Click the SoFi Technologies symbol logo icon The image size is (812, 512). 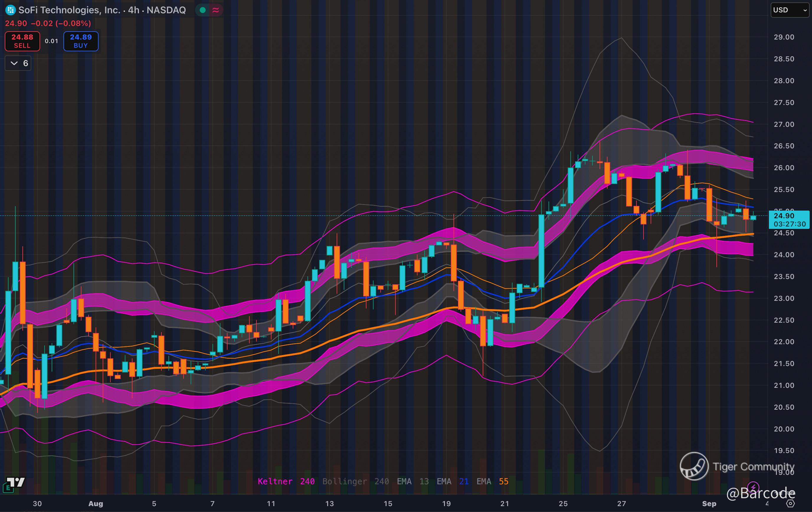(10, 10)
